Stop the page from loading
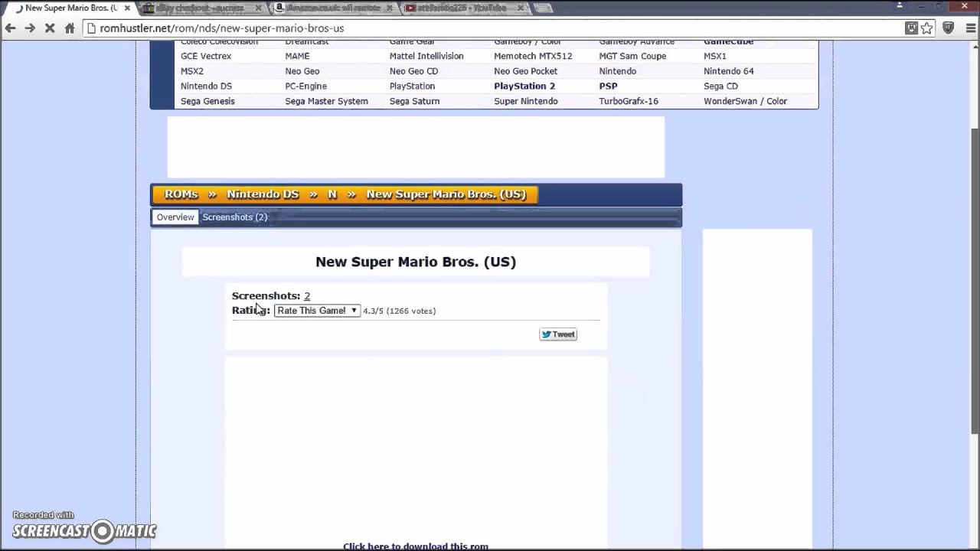This screenshot has height=551, width=980. coord(50,28)
